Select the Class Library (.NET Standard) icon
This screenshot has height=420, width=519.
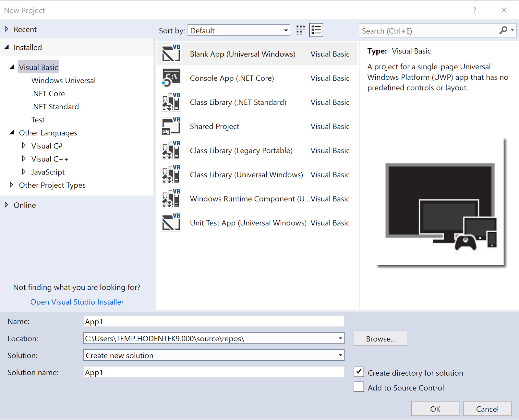tap(171, 102)
